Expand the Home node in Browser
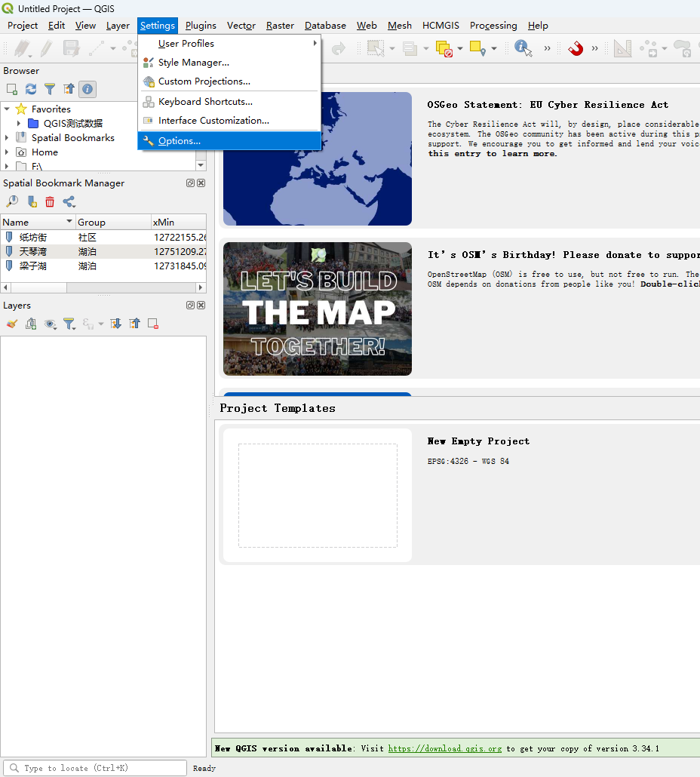Screen dimensions: 700x777 pyautogui.click(x=7, y=152)
